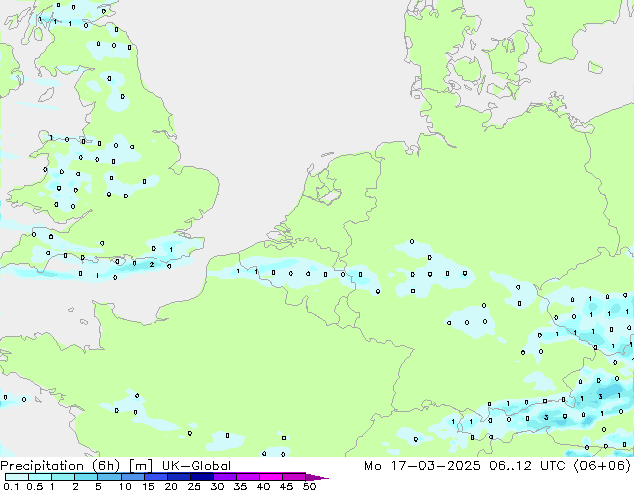Screen dimensions: 634x490
Task: Click the 0.5–1 legend color swatch
Action: 40,477
